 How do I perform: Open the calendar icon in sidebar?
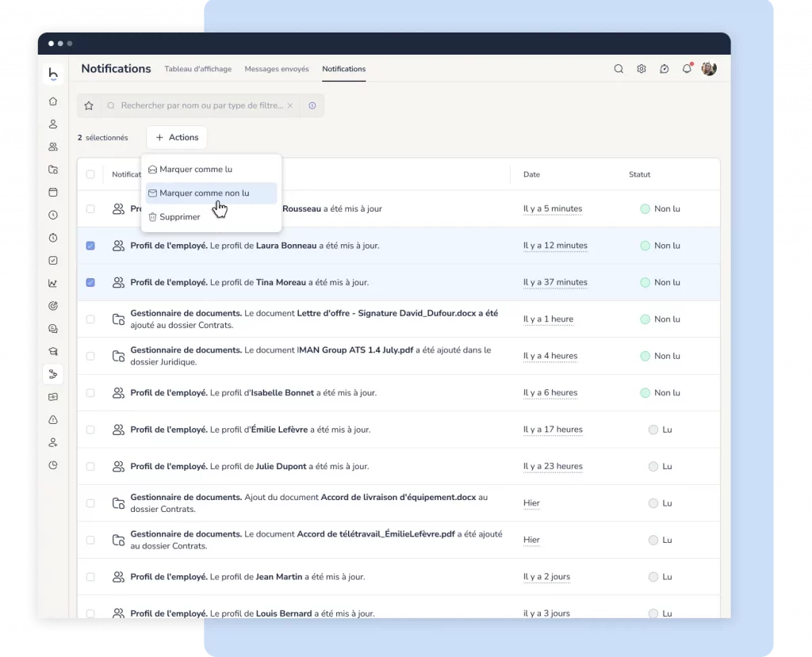pyautogui.click(x=53, y=192)
